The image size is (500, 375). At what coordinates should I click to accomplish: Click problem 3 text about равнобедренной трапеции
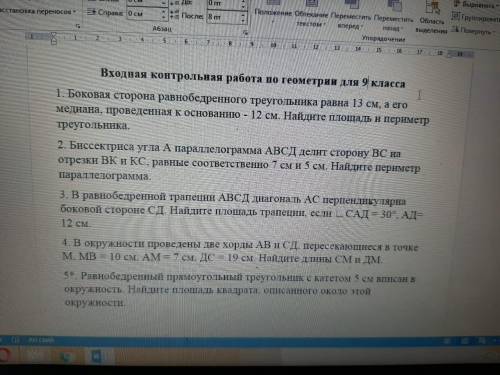tap(241, 209)
